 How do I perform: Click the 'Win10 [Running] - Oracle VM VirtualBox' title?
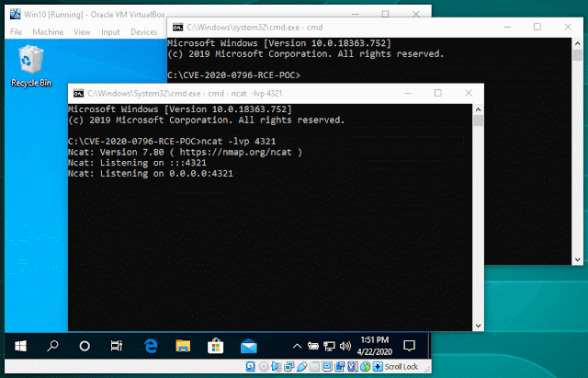click(x=95, y=15)
